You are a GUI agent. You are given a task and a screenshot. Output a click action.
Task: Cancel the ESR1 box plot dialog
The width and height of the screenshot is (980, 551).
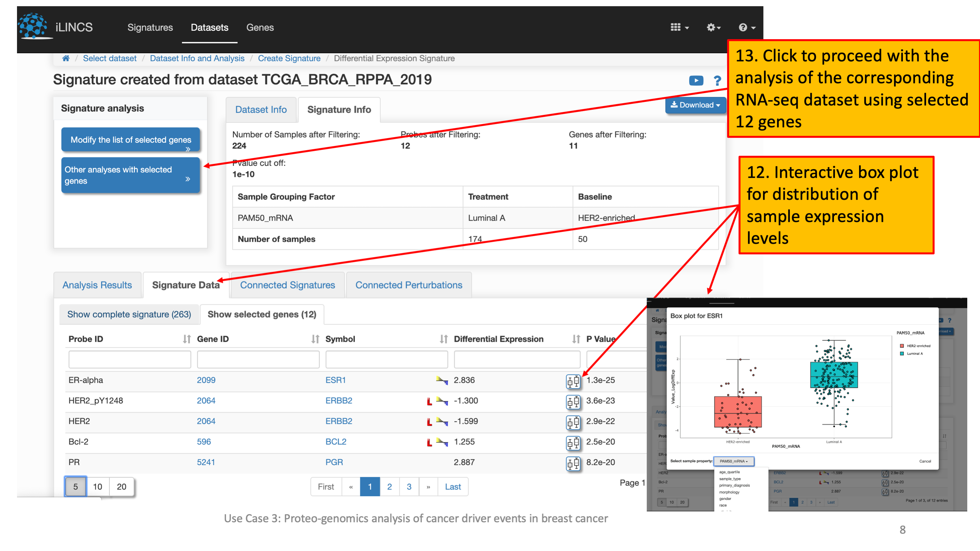[925, 461]
